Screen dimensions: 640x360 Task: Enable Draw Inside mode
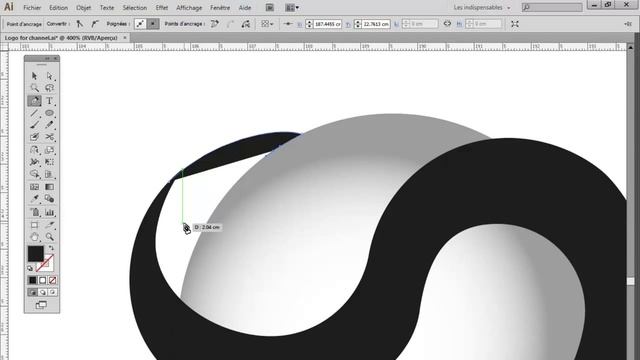(x=52, y=293)
